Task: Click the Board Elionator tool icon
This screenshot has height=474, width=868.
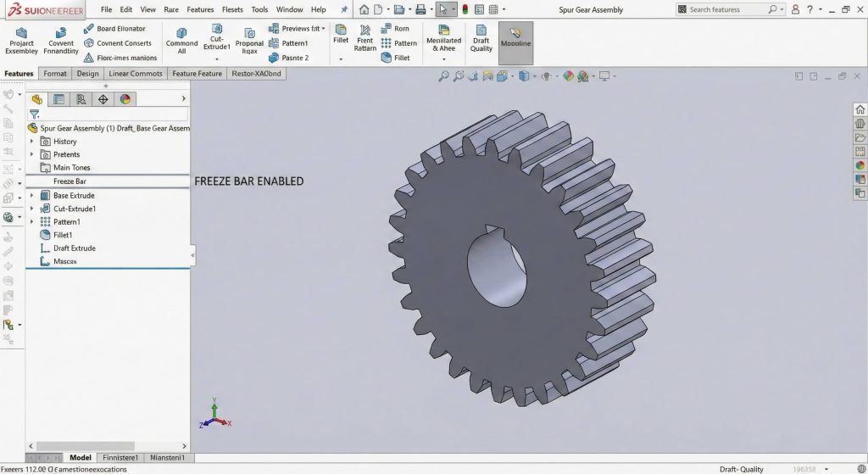Action: 89,28
